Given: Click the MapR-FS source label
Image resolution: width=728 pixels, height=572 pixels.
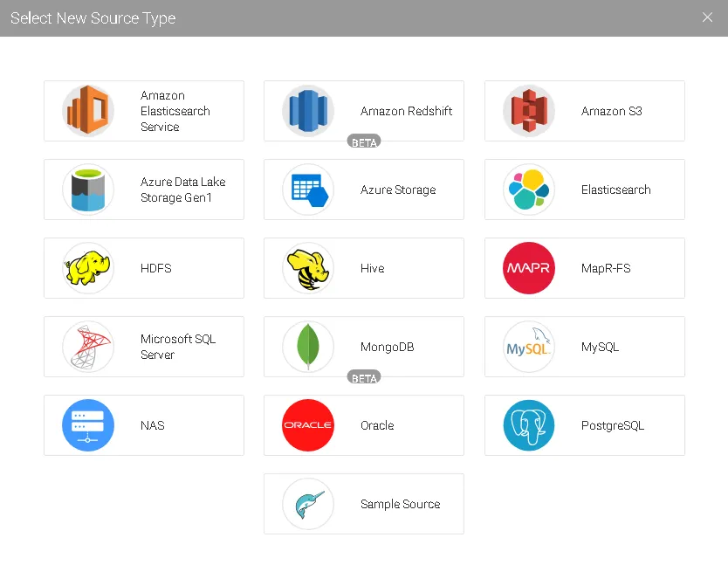Looking at the screenshot, I should [606, 268].
